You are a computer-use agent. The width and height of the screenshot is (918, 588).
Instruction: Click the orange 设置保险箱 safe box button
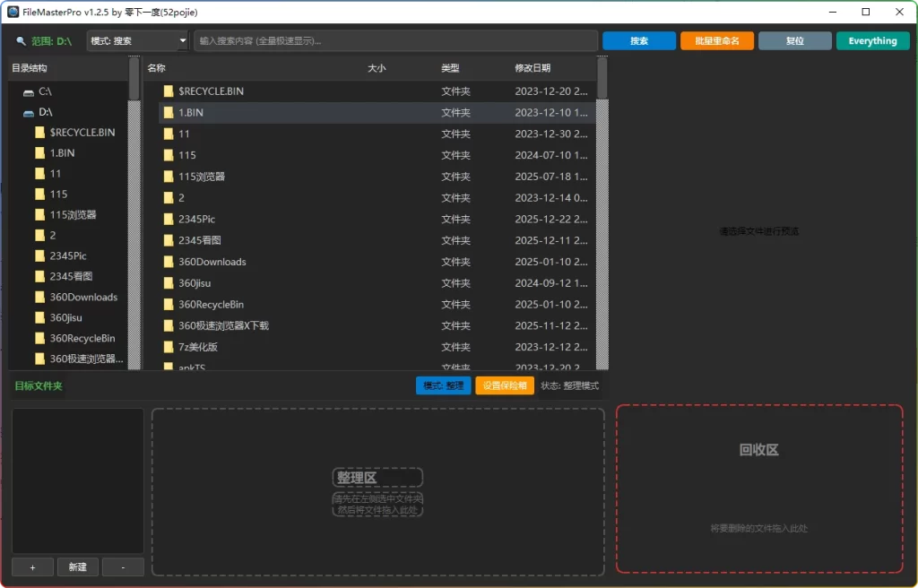(503, 385)
